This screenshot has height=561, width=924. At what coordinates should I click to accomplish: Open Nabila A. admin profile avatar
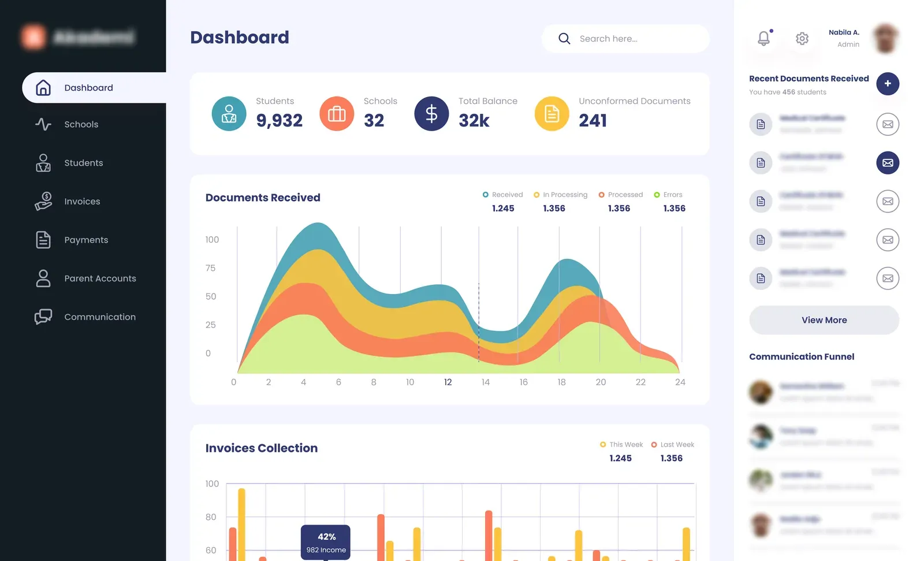point(885,39)
